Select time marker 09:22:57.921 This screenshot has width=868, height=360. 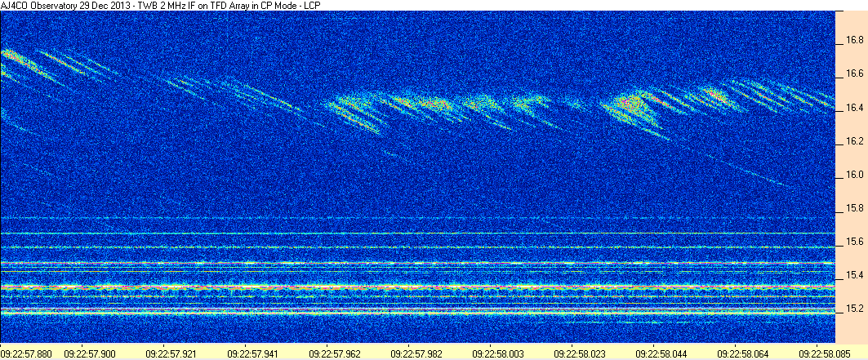click(171, 352)
